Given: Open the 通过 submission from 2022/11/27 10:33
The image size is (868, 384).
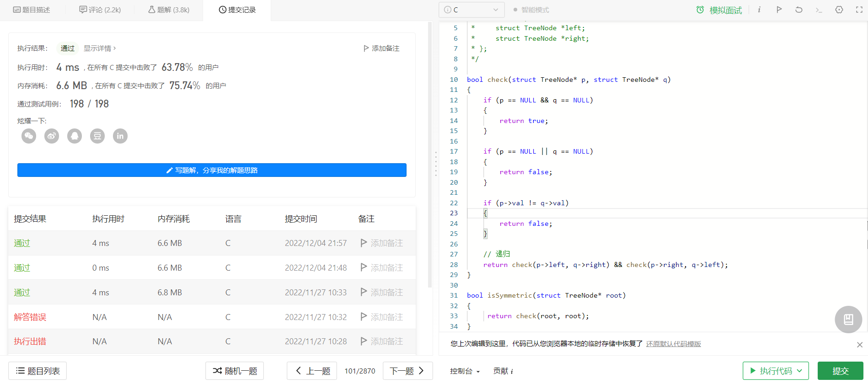Looking at the screenshot, I should pyautogui.click(x=22, y=292).
